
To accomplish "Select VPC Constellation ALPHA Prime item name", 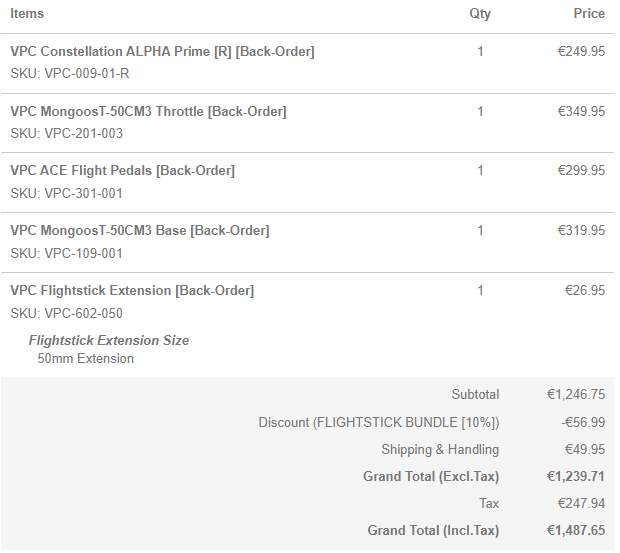I will click(x=162, y=51).
